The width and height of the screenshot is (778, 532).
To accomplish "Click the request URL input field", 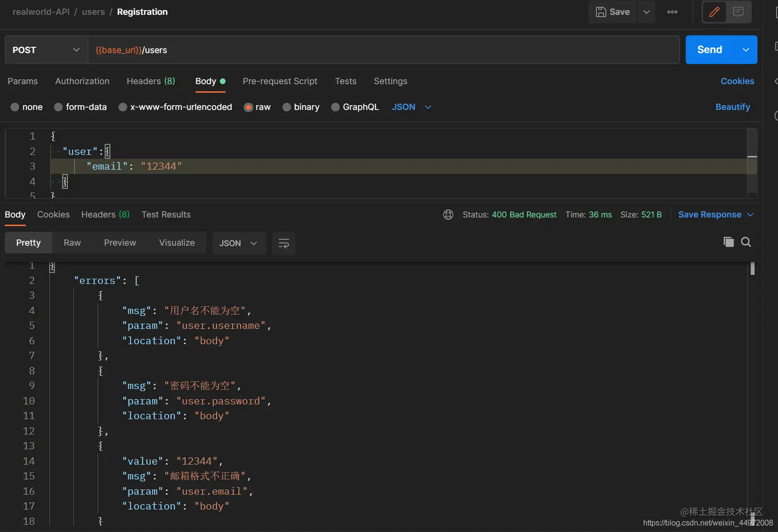I will 383,50.
